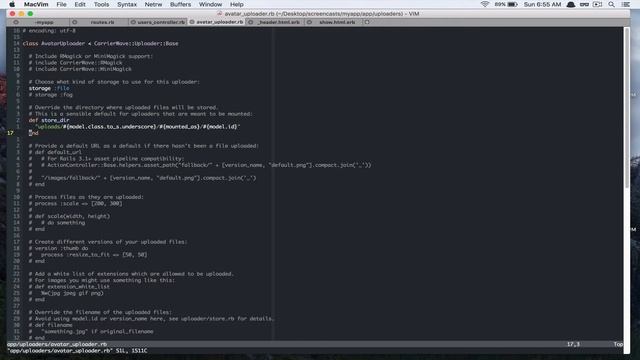This screenshot has width=640, height=360.
Task: Click the icon after the show.html.erb tab
Action: click(x=367, y=22)
